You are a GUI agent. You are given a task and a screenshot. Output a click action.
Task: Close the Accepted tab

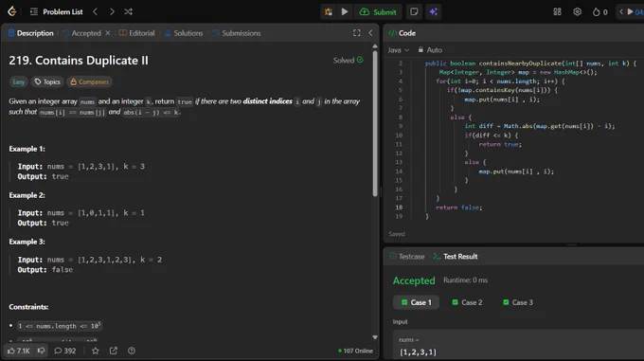click(108, 33)
